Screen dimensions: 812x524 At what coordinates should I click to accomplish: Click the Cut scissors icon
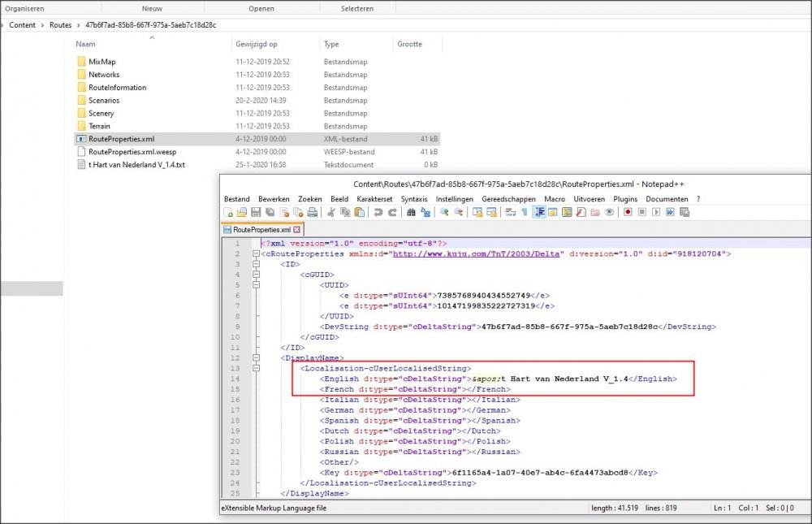[x=331, y=213]
